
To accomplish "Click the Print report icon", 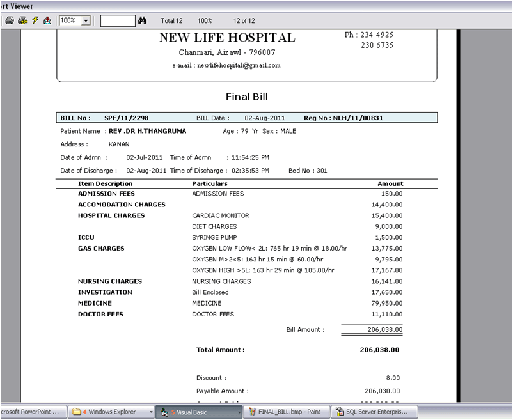I will pos(10,20).
